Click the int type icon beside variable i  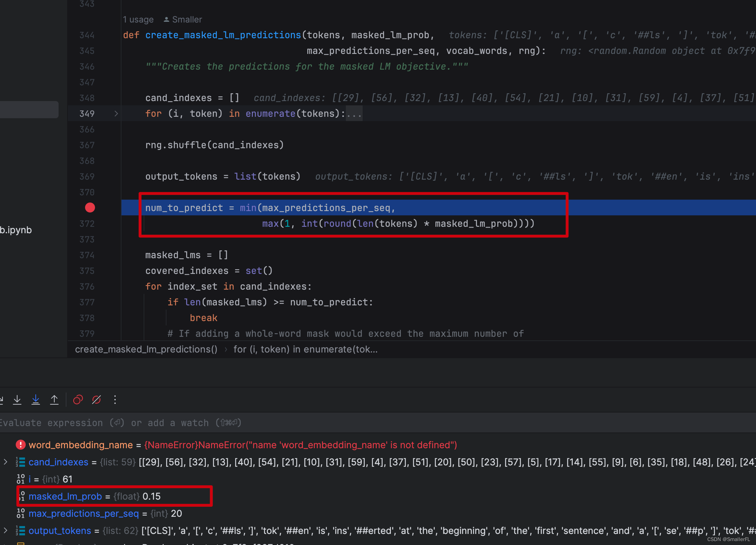coord(21,479)
